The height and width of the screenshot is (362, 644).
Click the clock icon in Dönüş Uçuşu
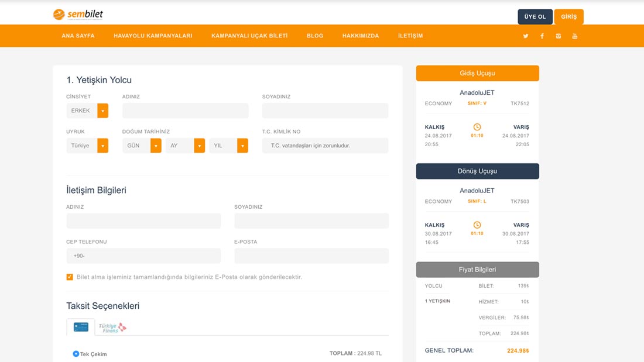click(477, 226)
